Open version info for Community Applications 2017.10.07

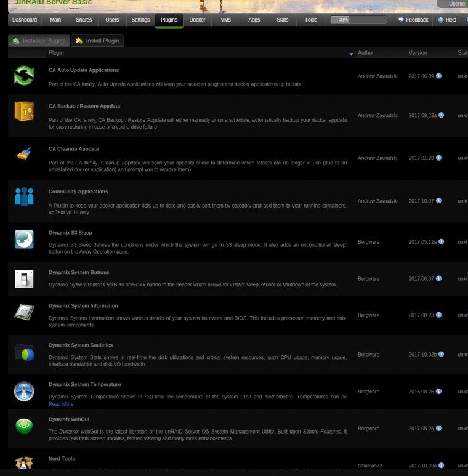(x=439, y=201)
